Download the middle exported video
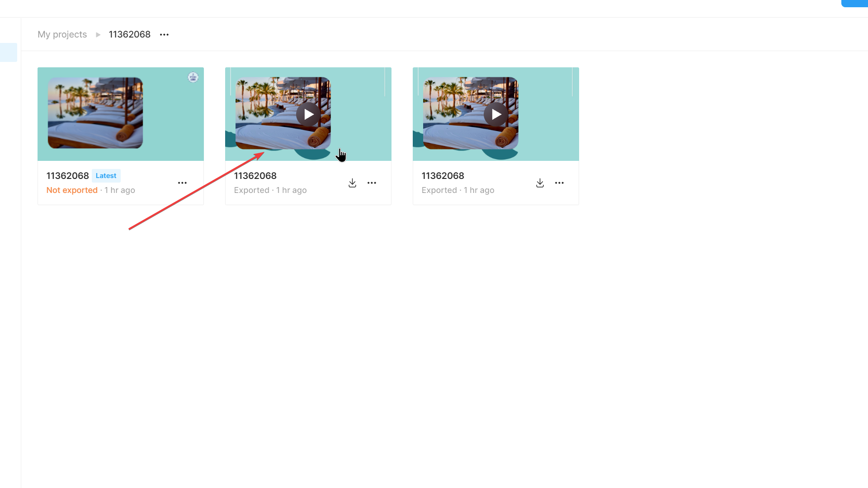 (x=352, y=183)
